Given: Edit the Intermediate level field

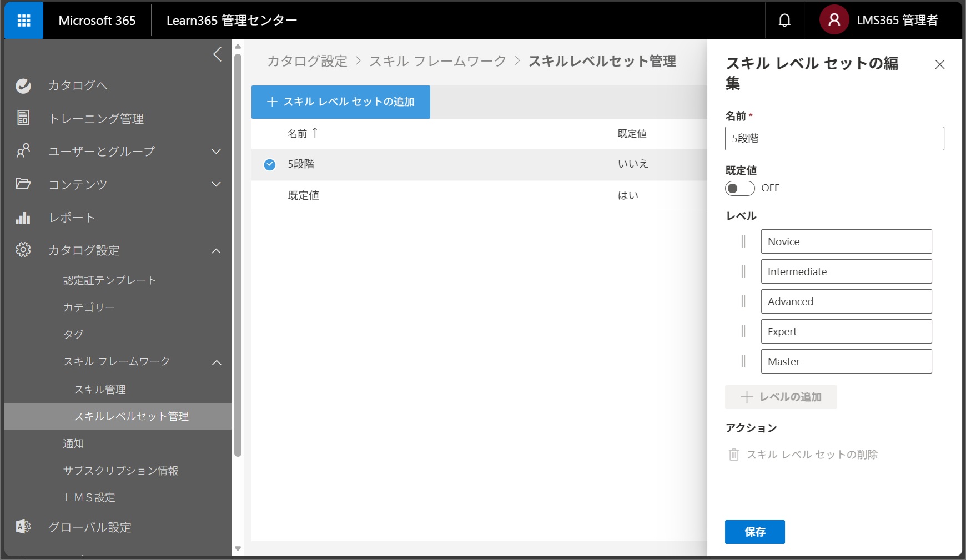Looking at the screenshot, I should (x=847, y=271).
